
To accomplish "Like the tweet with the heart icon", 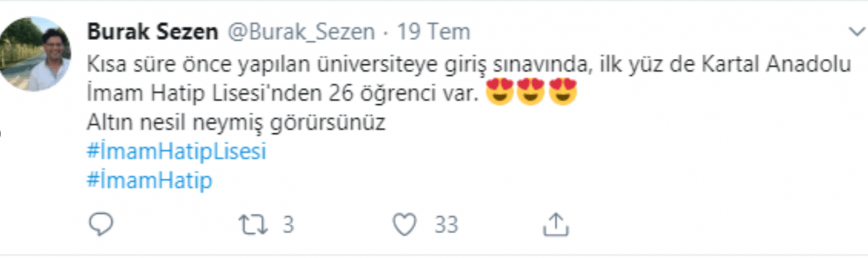I will pyautogui.click(x=405, y=225).
